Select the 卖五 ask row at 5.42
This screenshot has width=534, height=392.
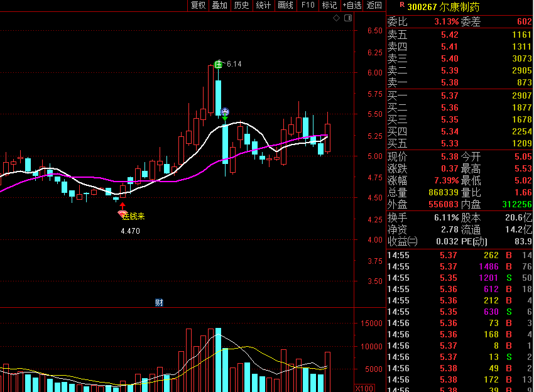(x=459, y=35)
